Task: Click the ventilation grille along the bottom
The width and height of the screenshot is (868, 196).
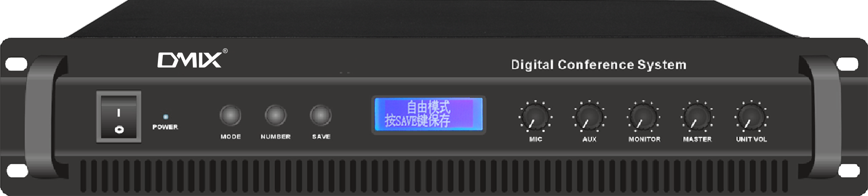Action: (x=434, y=176)
